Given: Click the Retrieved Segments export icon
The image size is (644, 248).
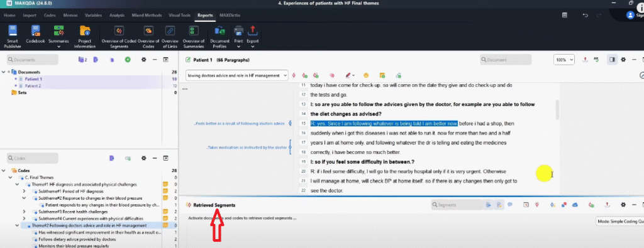Looking at the screenshot, I should click(607, 205).
